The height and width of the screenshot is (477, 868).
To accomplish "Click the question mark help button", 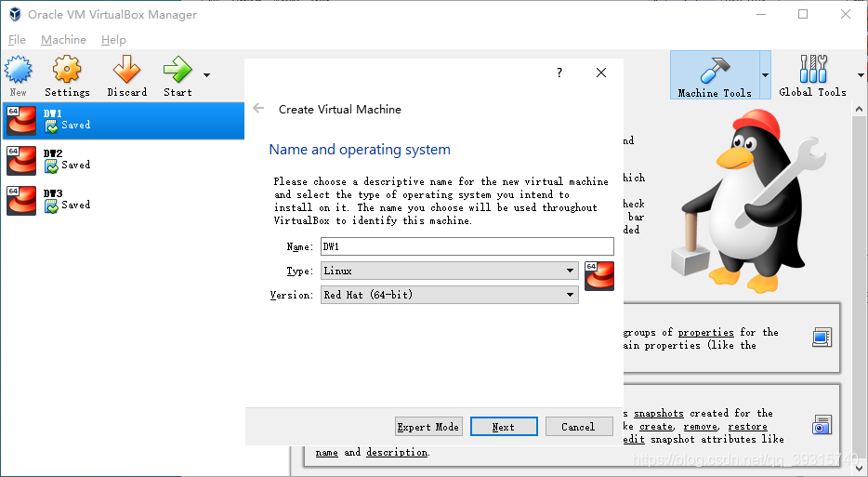I will (x=559, y=73).
